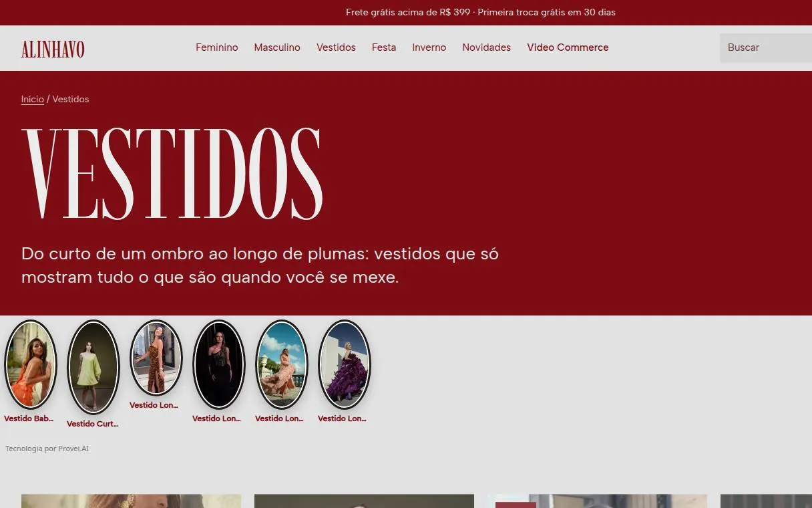Go to Vestidos in the navigation bar
Screen dimensions: 812x508
click(336, 47)
